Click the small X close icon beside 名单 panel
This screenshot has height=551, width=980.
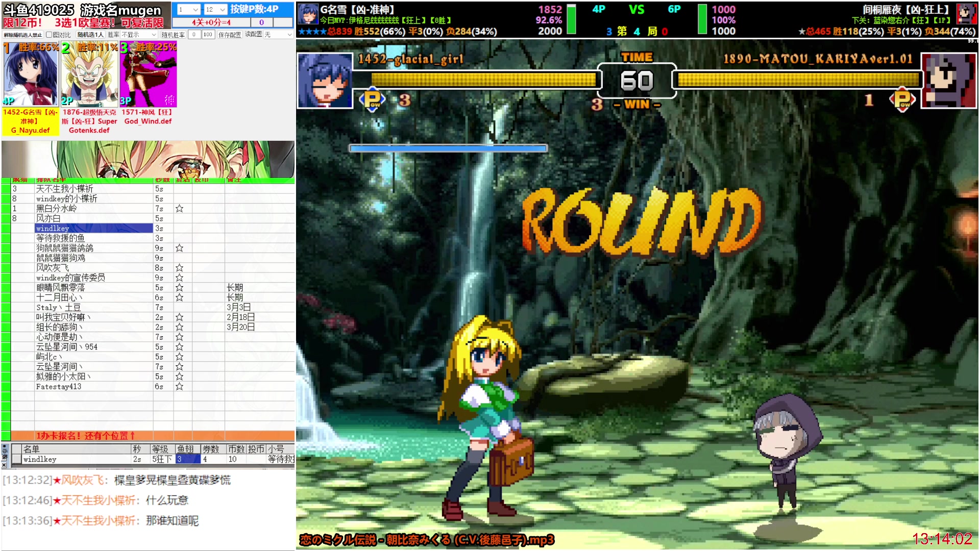click(4, 465)
